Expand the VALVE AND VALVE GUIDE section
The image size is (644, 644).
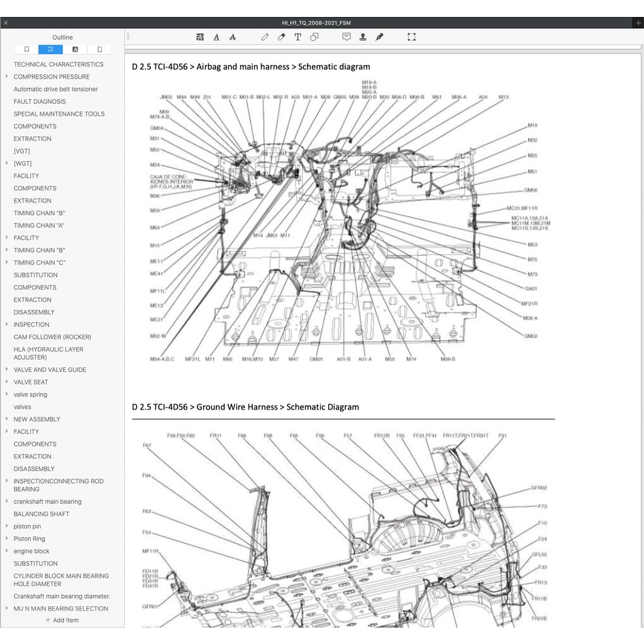[x=6, y=369]
